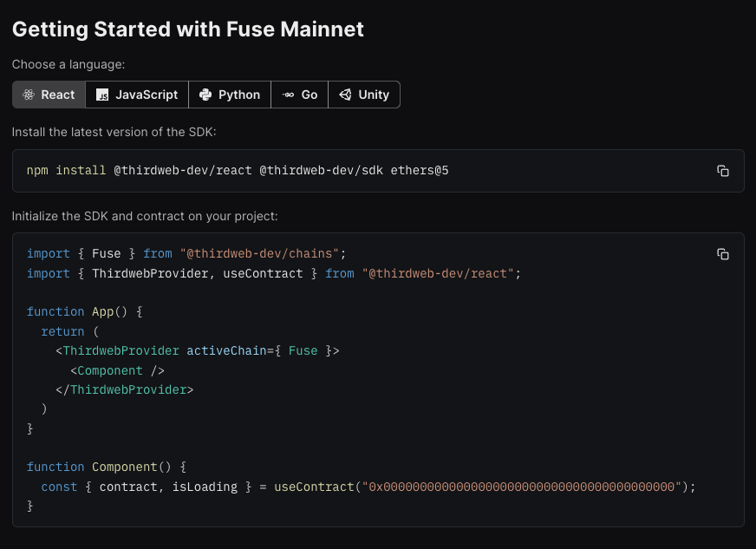
Task: Click the 'function Component()' line
Action: [x=107, y=467]
